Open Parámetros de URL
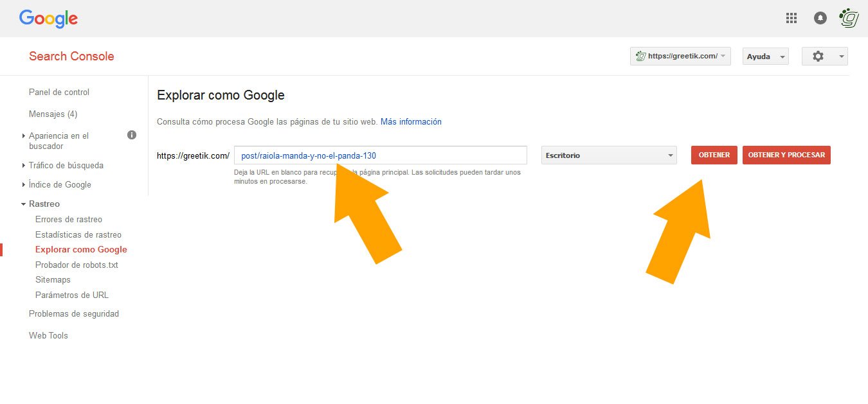 [72, 295]
